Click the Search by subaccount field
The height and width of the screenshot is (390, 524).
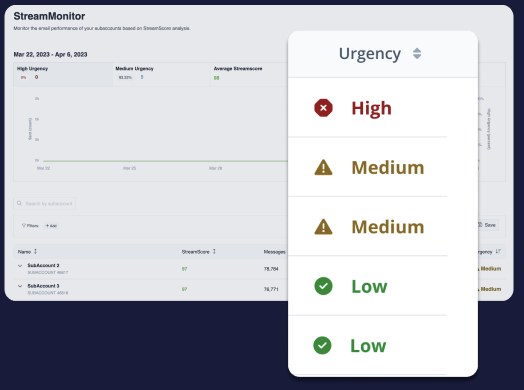(x=44, y=204)
